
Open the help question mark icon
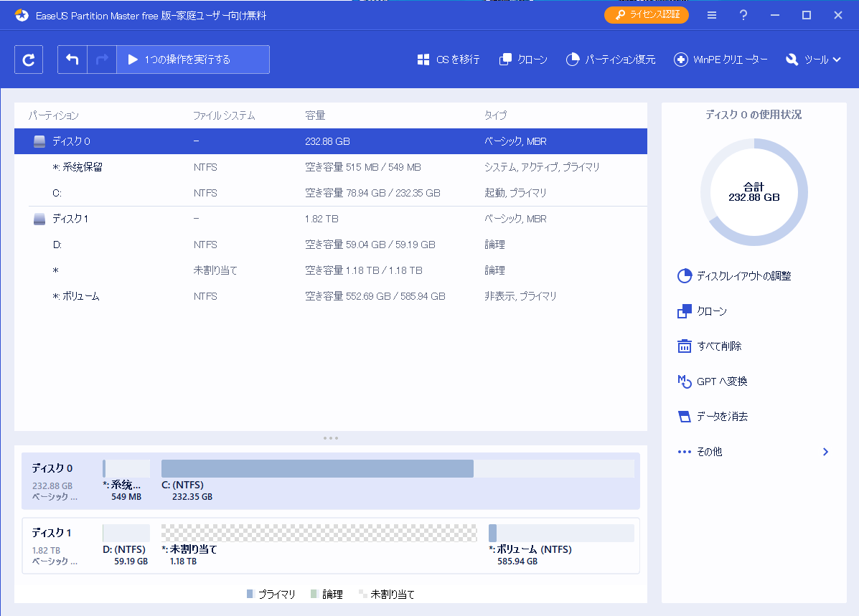coord(743,15)
